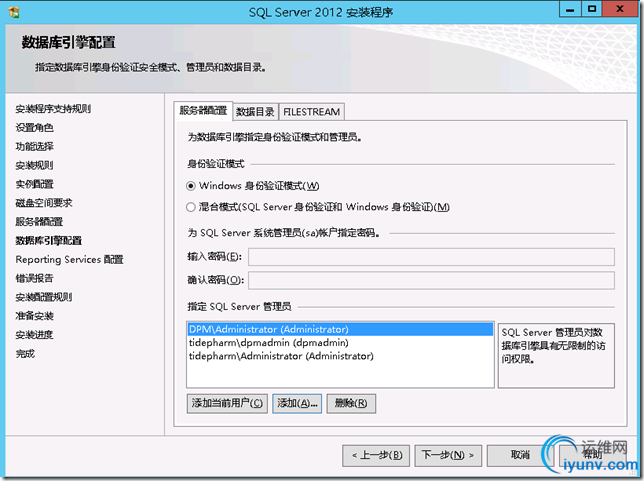Maximize the SQL Server setup window
The image size is (644, 481).
(592, 9)
